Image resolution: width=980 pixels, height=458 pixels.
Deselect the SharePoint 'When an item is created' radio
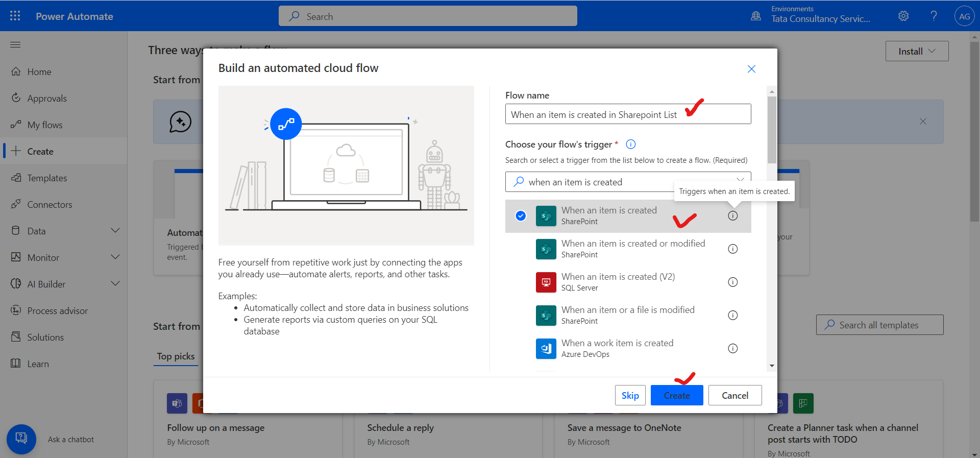521,216
